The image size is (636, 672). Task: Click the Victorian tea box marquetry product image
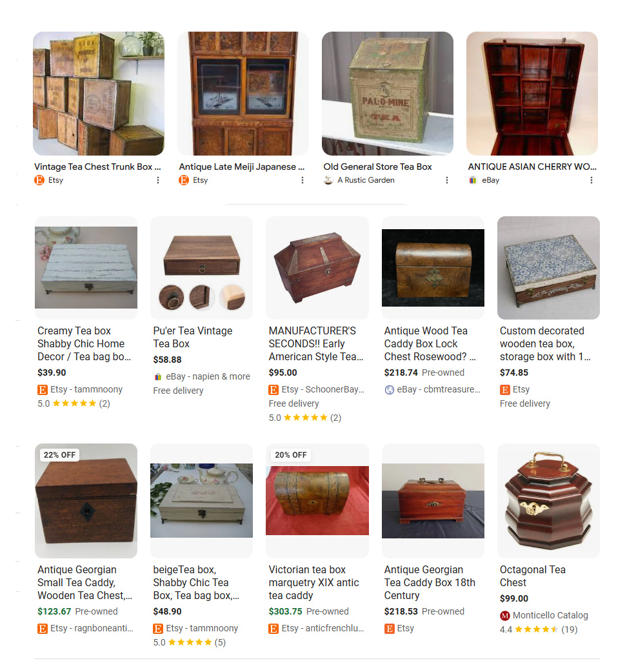click(x=317, y=500)
